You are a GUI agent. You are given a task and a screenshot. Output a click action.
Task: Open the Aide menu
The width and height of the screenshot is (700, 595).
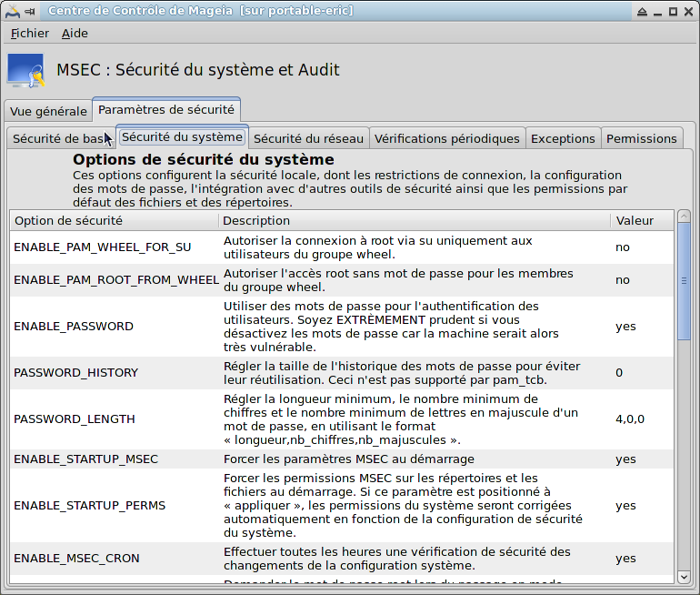click(x=75, y=34)
